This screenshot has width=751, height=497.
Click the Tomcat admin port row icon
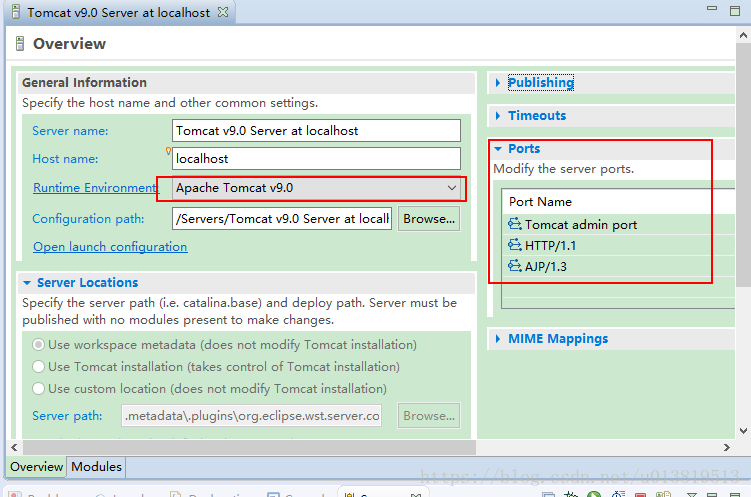(x=515, y=224)
